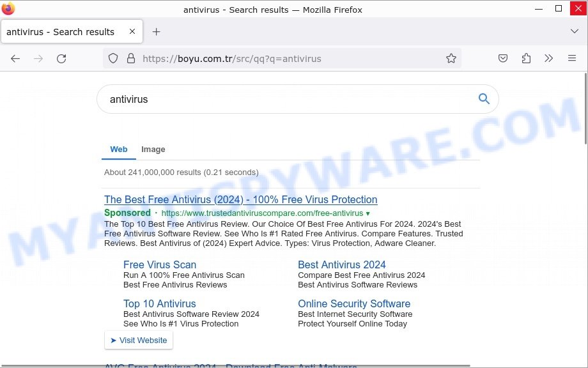Open the Firefox hamburger menu
The image size is (588, 368).
tap(572, 59)
